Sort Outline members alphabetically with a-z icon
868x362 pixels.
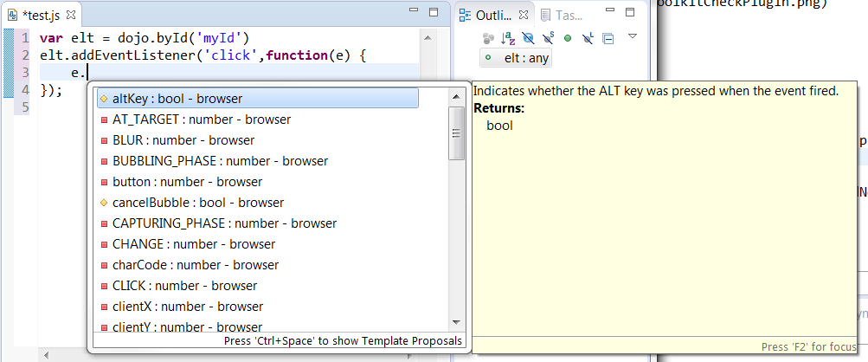[x=508, y=38]
